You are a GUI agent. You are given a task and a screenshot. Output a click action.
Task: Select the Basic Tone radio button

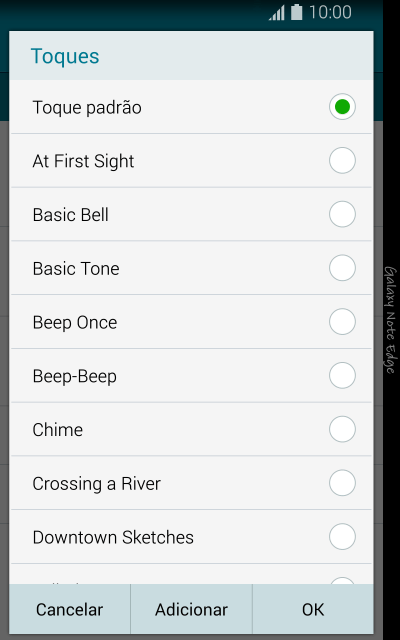342,268
